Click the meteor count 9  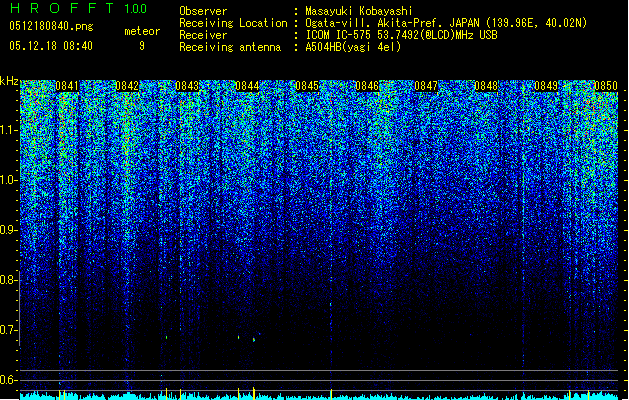click(x=142, y=46)
